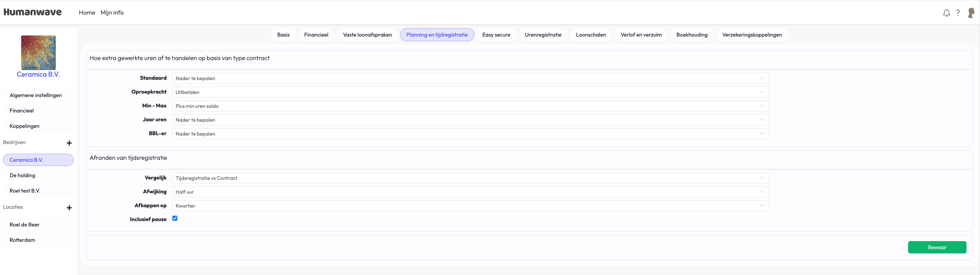Uncheck the Inclusief pauze checkbox

[175, 218]
